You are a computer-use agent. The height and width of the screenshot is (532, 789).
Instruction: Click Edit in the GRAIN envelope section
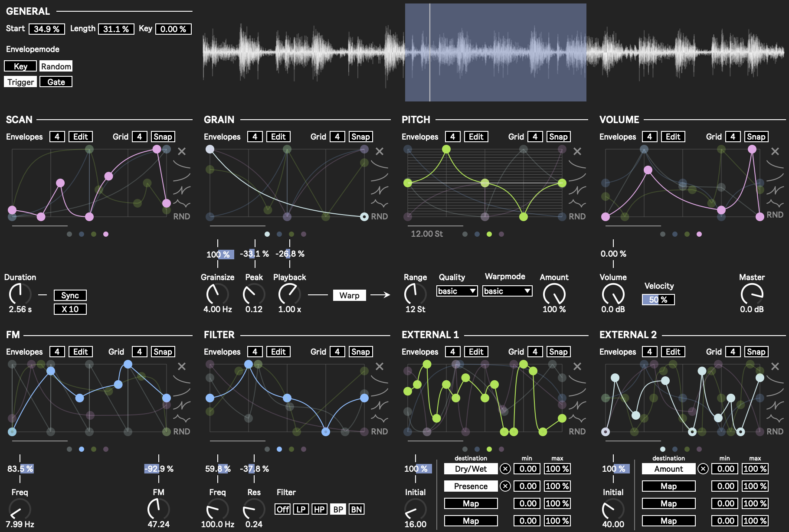pyautogui.click(x=278, y=137)
